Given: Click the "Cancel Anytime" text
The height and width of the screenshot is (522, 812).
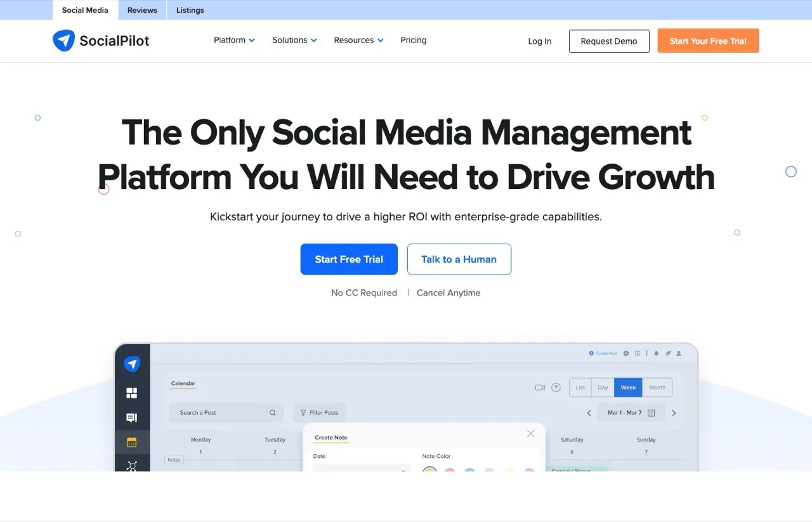Looking at the screenshot, I should point(449,292).
